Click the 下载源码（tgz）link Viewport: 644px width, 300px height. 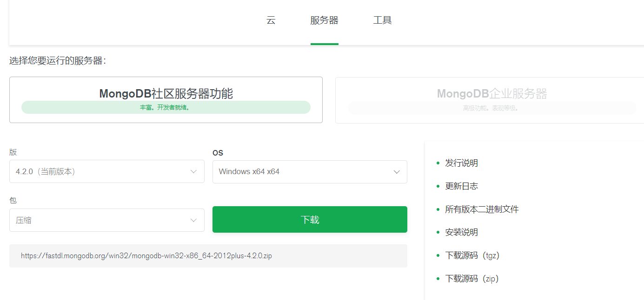click(472, 255)
